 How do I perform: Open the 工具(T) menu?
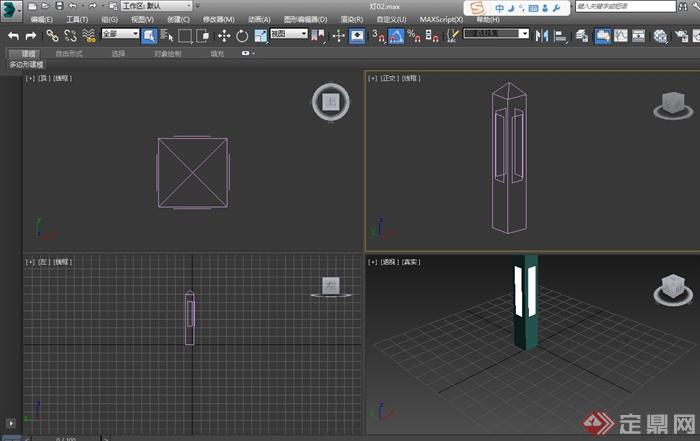point(77,20)
